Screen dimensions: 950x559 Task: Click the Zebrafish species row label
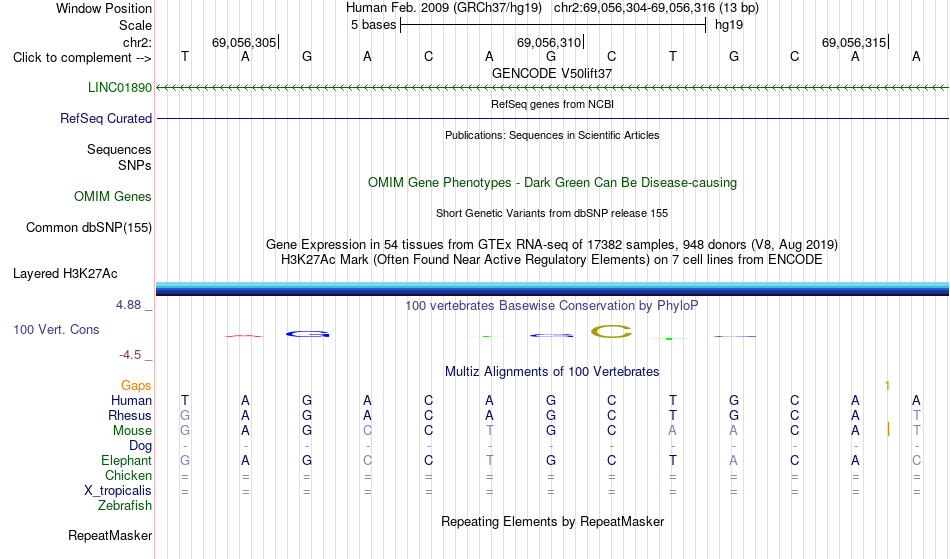[x=125, y=505]
